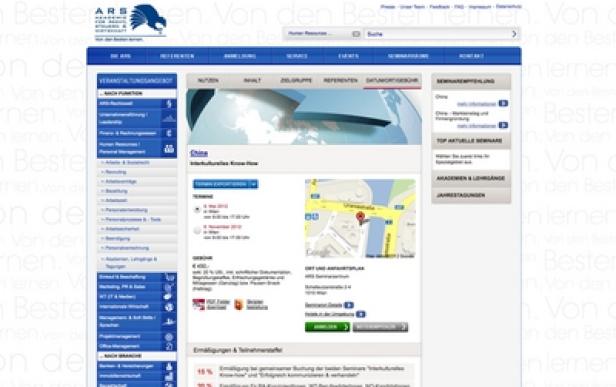Open the Events main menu item
Image resolution: width=616 pixels, height=387 pixels.
click(348, 56)
